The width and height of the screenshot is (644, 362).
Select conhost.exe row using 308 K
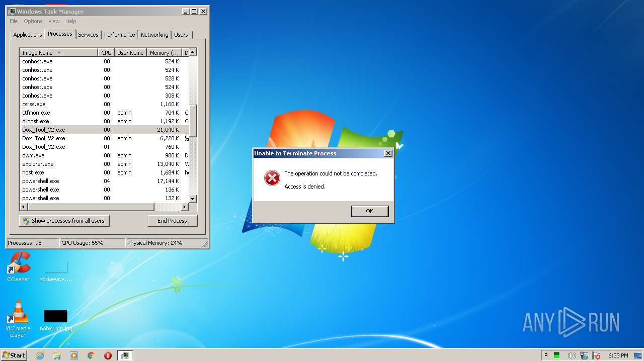click(x=104, y=96)
